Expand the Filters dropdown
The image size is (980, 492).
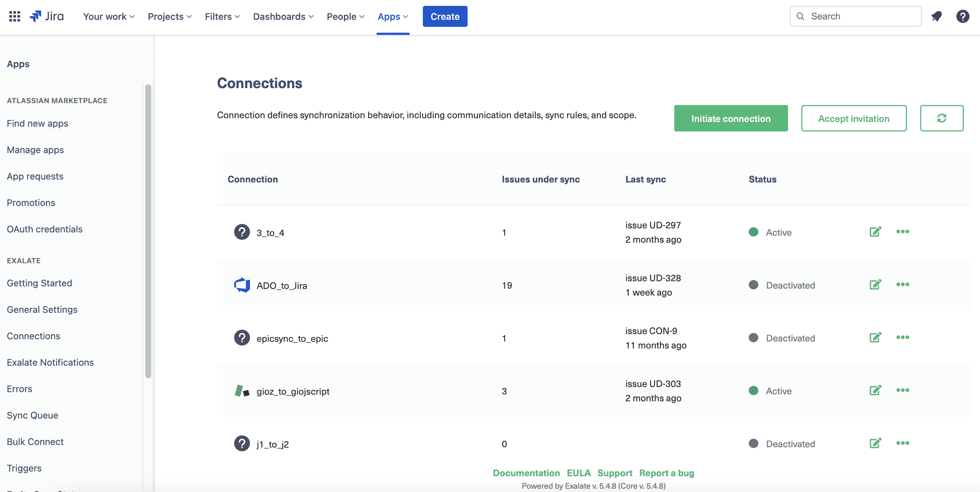tap(222, 17)
